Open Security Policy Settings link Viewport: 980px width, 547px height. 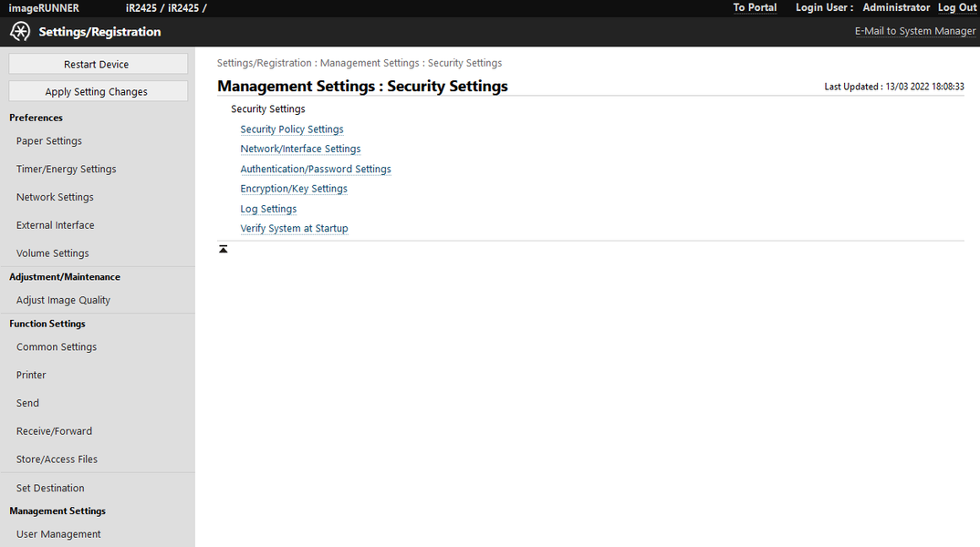pos(292,129)
